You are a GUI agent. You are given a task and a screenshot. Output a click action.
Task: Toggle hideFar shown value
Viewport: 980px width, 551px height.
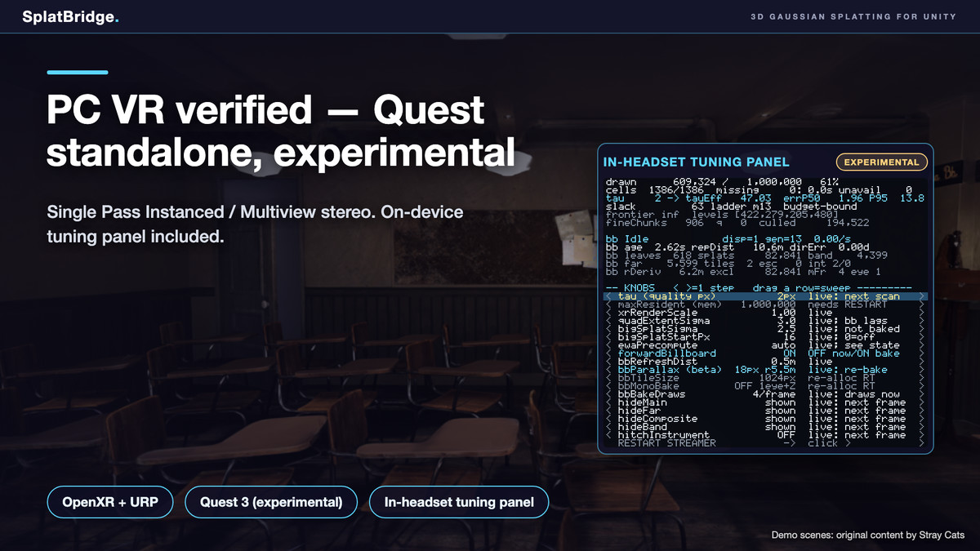pyautogui.click(x=780, y=411)
